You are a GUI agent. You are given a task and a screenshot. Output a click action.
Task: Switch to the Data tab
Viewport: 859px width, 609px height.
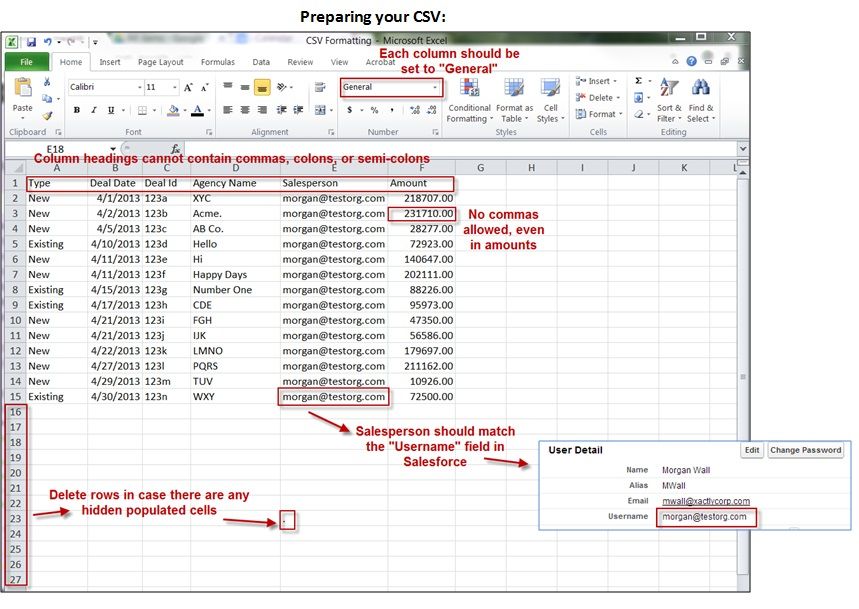261,62
